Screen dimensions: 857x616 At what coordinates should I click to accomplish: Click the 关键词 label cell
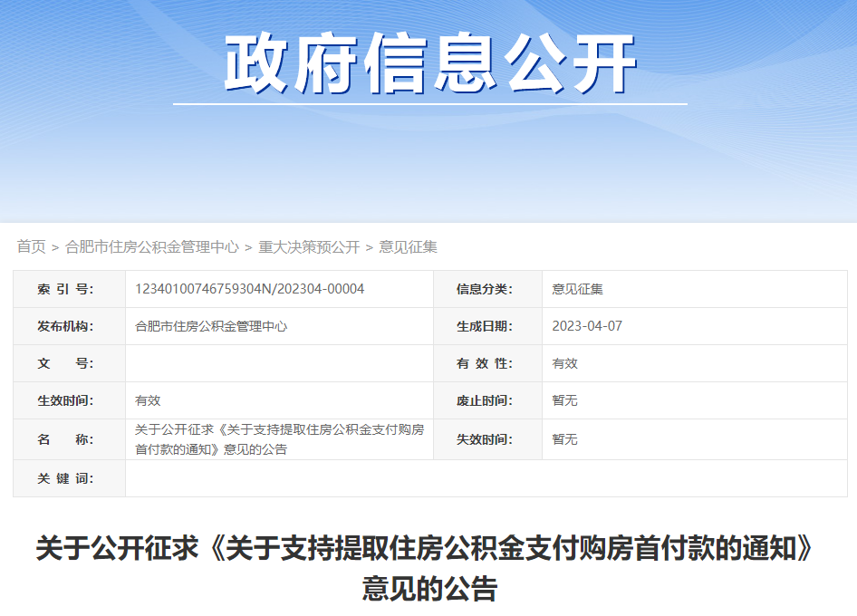tap(69, 478)
